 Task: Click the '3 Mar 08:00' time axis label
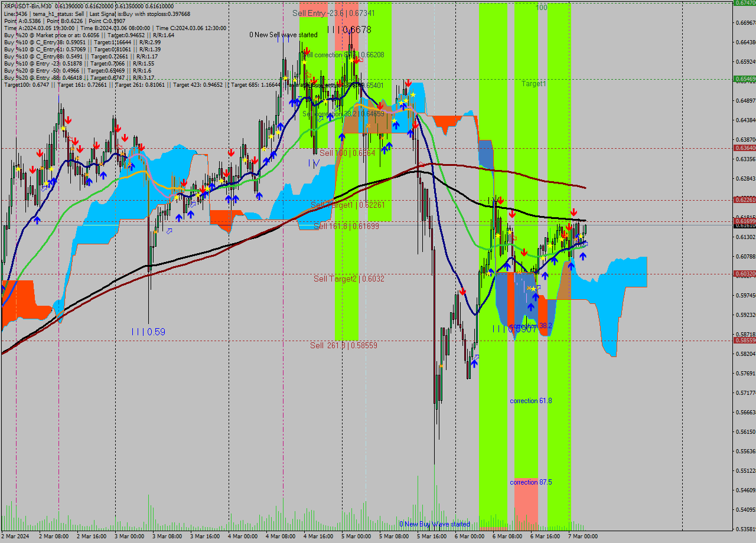click(167, 537)
